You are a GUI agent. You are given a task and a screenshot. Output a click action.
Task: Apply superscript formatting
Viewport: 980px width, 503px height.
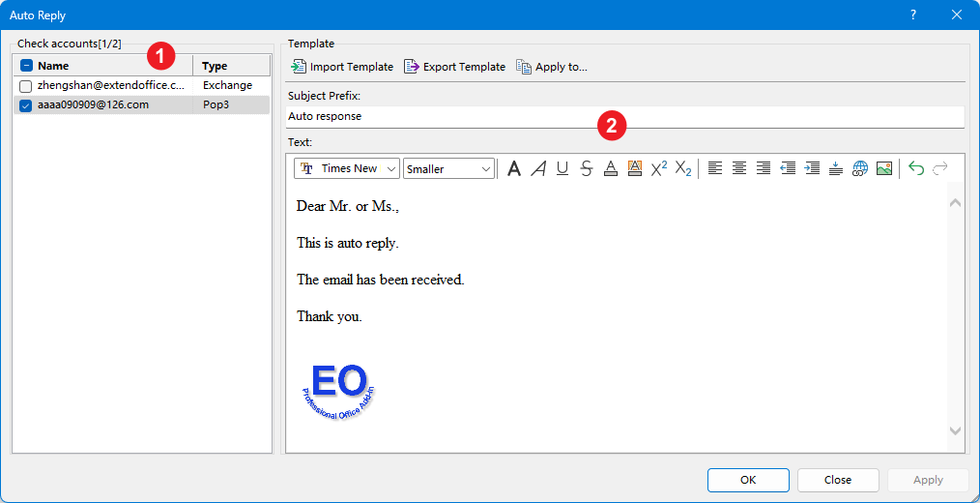tap(659, 168)
